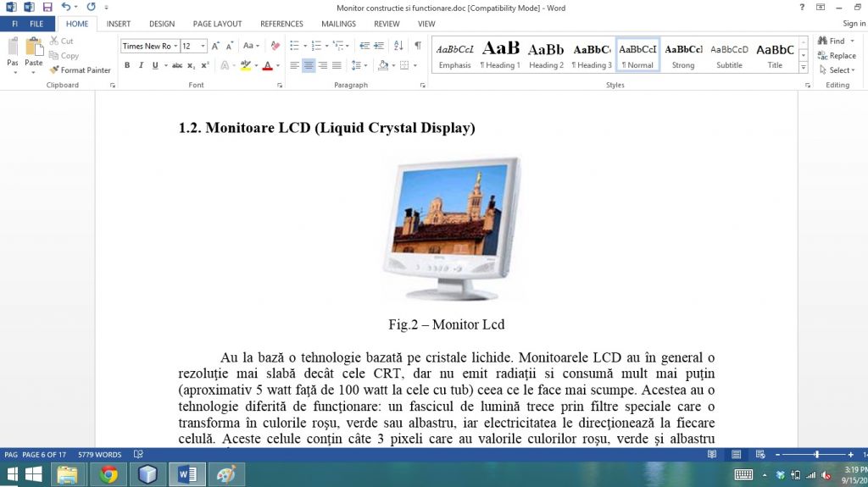Click the Clear All Formatting icon
The image size is (868, 487).
coord(275,46)
